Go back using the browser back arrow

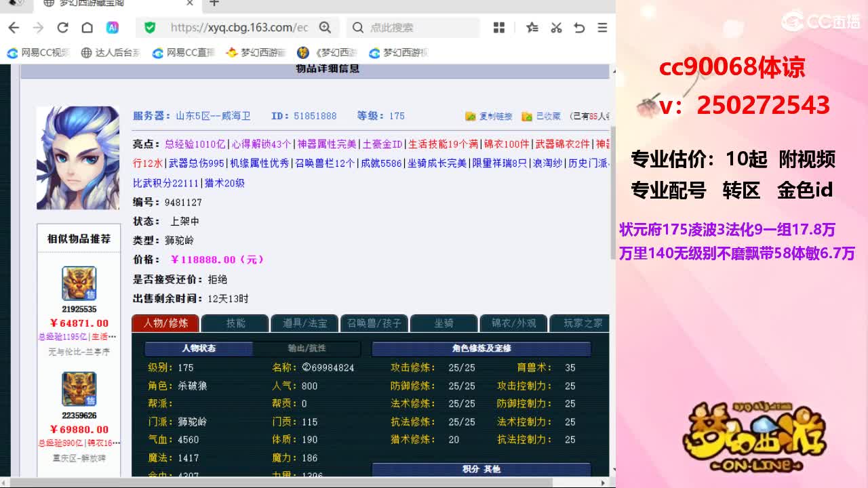point(14,28)
